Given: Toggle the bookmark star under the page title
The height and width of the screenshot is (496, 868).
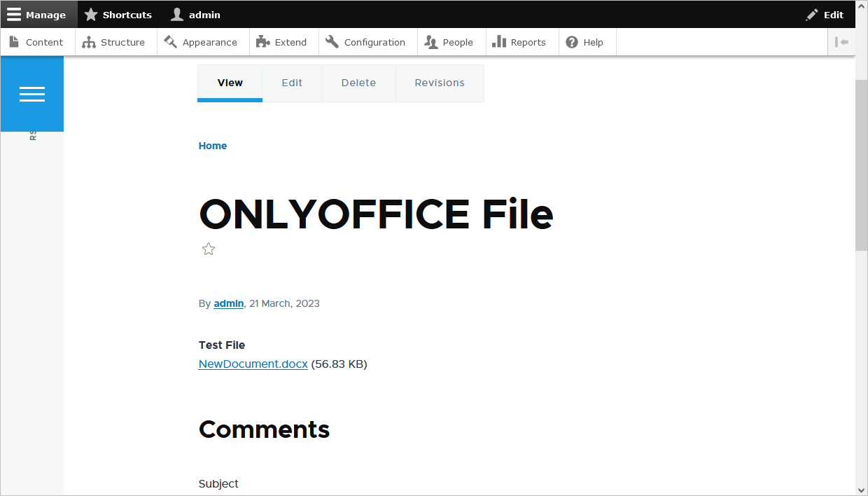Looking at the screenshot, I should click(x=208, y=249).
